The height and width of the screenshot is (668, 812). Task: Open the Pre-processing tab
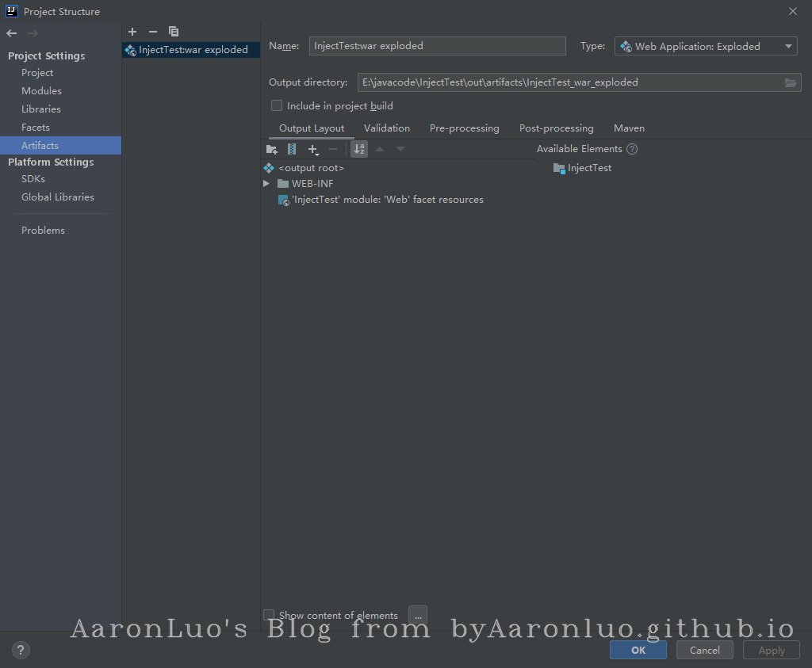click(x=464, y=128)
